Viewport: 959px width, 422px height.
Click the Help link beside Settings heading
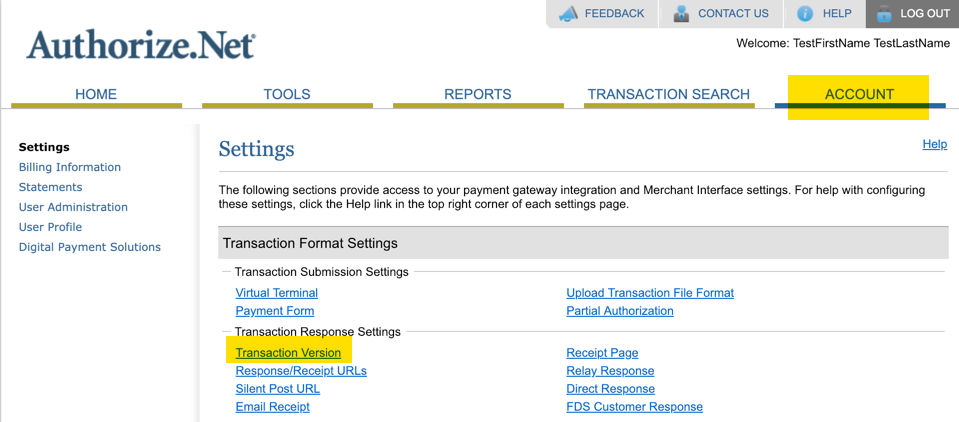(935, 144)
